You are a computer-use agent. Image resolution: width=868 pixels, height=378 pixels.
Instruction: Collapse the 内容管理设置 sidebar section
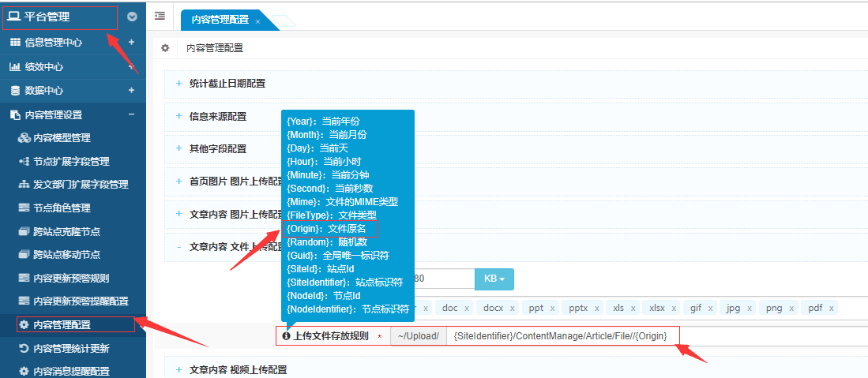tap(131, 114)
